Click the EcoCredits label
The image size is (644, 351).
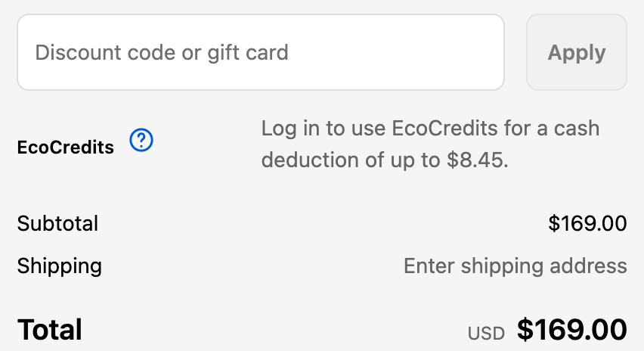[65, 148]
